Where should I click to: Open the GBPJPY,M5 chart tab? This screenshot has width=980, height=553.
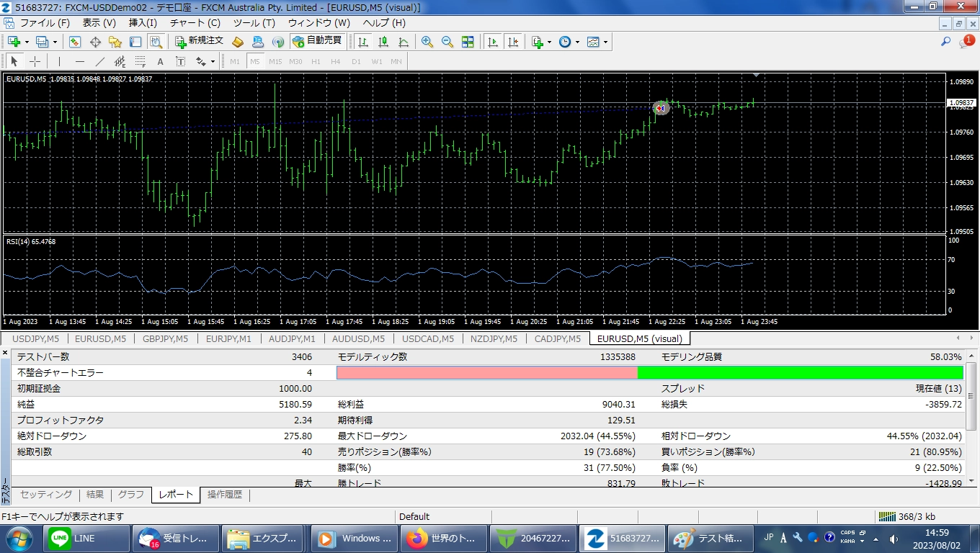click(165, 338)
